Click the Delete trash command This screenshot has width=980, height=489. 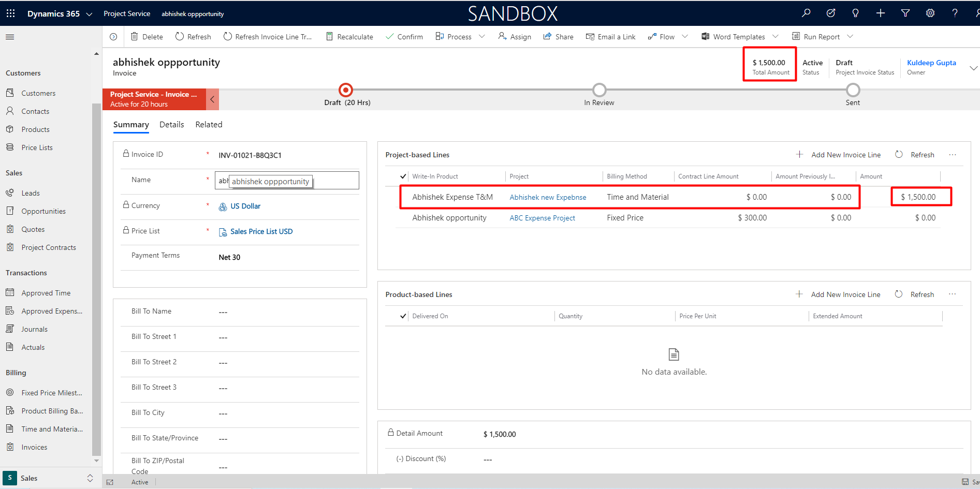(x=147, y=37)
